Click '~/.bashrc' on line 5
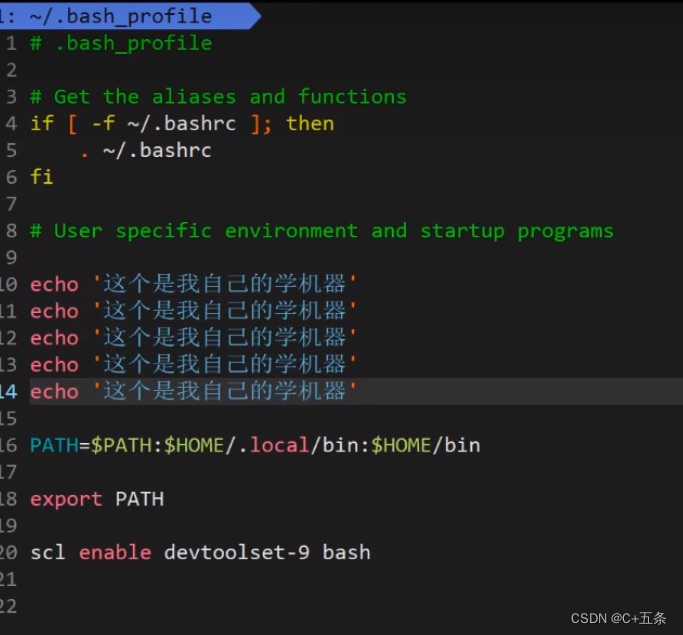Image resolution: width=683 pixels, height=635 pixels. tap(157, 150)
